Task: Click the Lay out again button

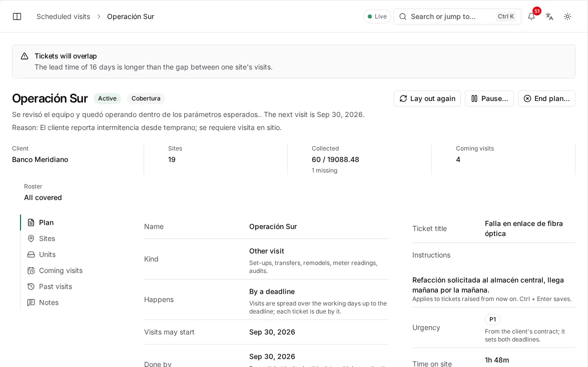Action: (427, 98)
